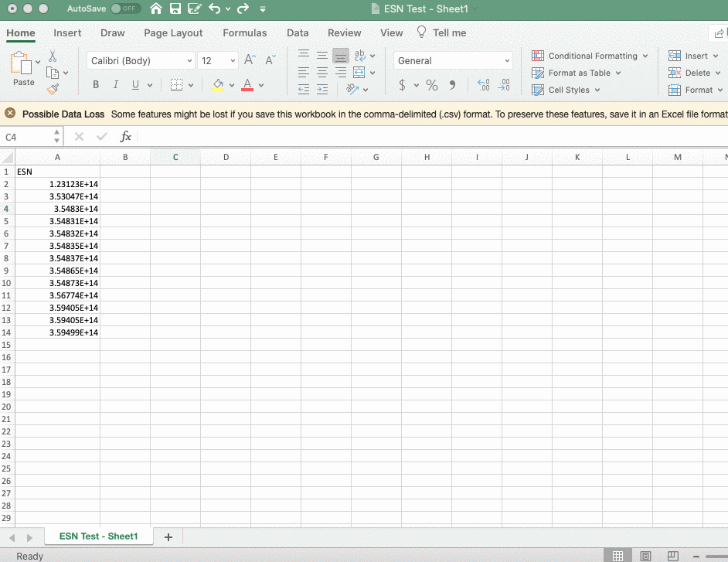
Task: Add a new sheet with plus button
Action: [168, 537]
